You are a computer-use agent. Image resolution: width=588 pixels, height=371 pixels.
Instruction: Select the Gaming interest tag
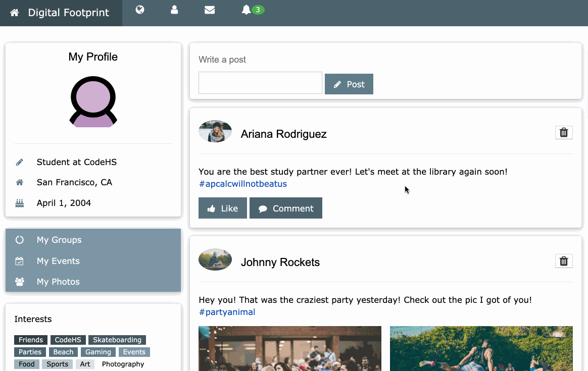coord(98,352)
